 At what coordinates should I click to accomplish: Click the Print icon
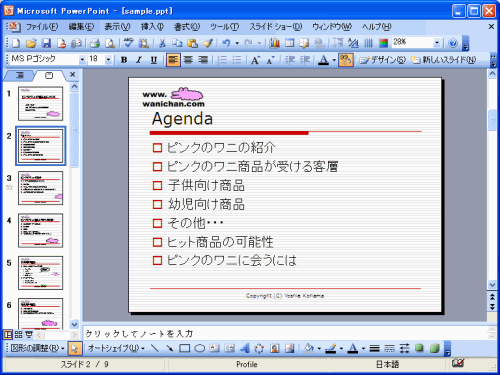tap(95, 43)
